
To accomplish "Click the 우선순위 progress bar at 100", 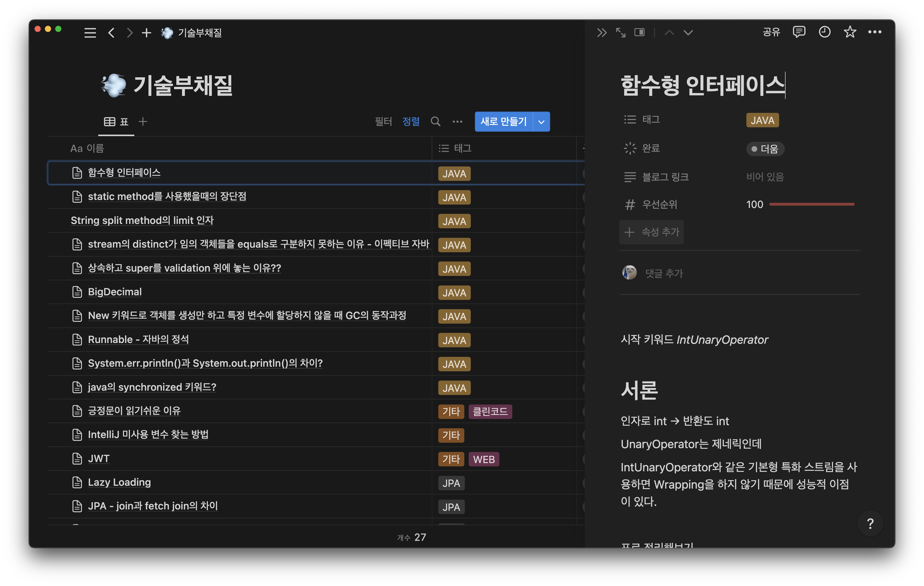I will pyautogui.click(x=812, y=204).
